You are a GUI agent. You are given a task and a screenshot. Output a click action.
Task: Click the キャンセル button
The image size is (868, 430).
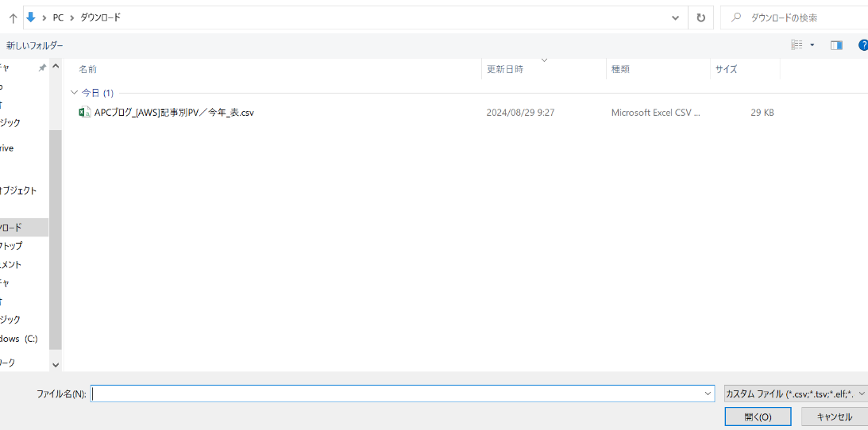click(834, 417)
